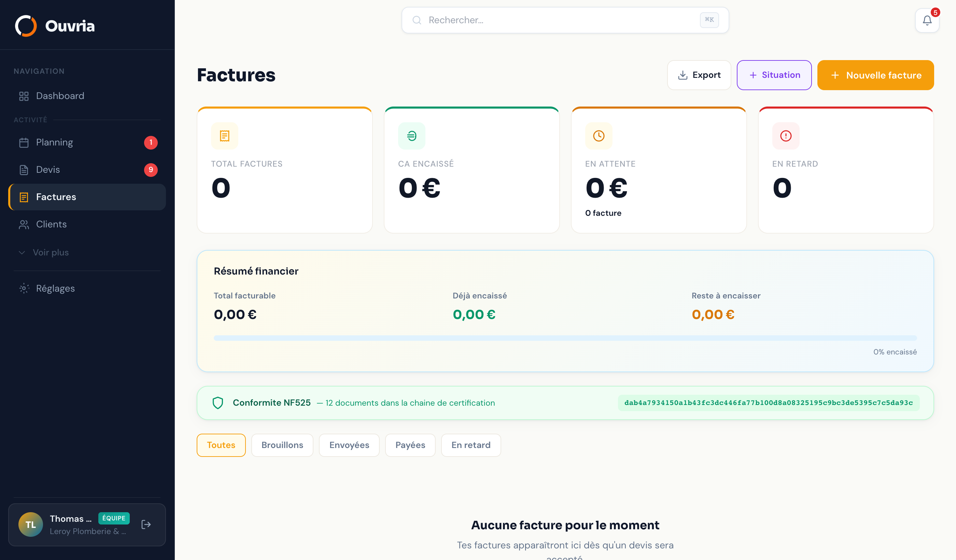Click the En Retard alert icon
The height and width of the screenshot is (560, 956).
[x=786, y=136]
